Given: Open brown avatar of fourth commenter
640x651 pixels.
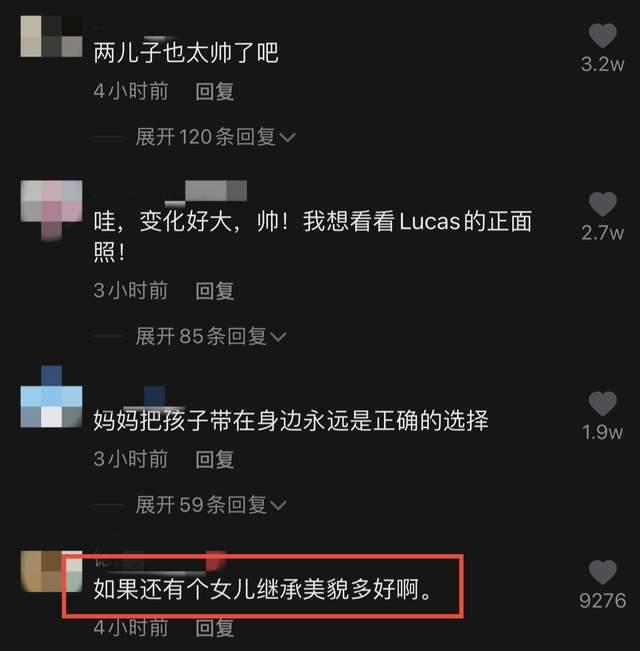Looking at the screenshot, I should coord(51,571).
